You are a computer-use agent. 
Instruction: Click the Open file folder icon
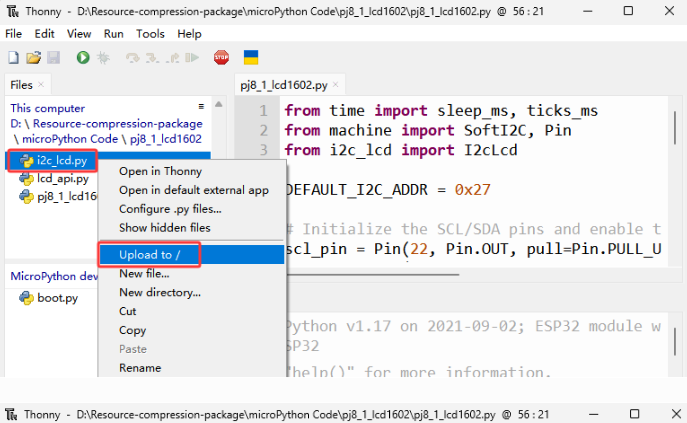click(x=34, y=58)
